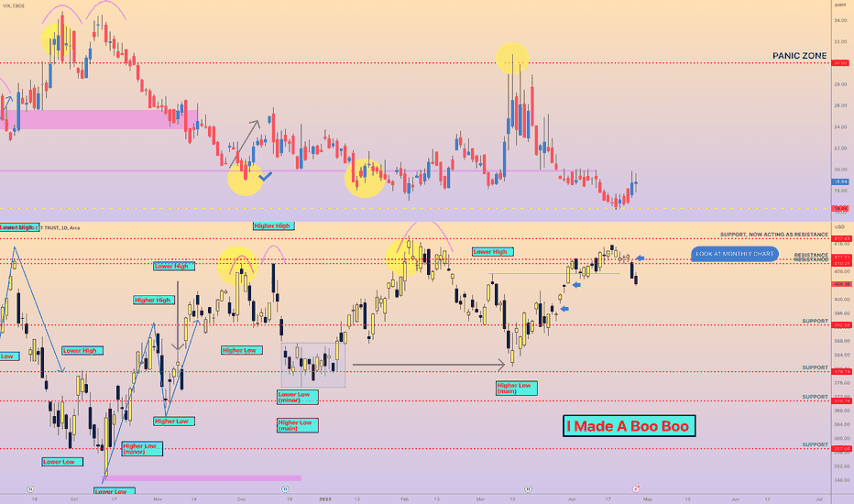854x504 pixels.
Task: Click the SUPPORT label above 392.58 line
Action: (x=815, y=321)
